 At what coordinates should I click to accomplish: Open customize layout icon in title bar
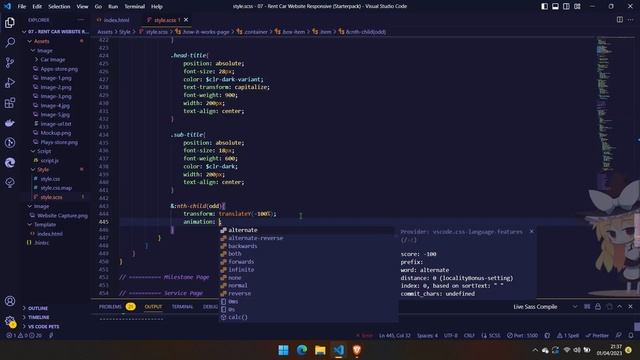tap(577, 7)
